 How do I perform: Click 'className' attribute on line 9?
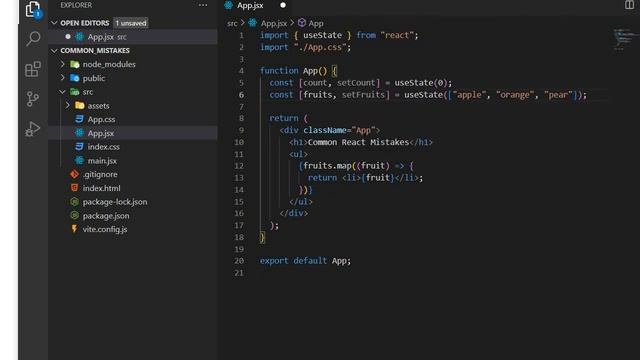[x=324, y=130]
